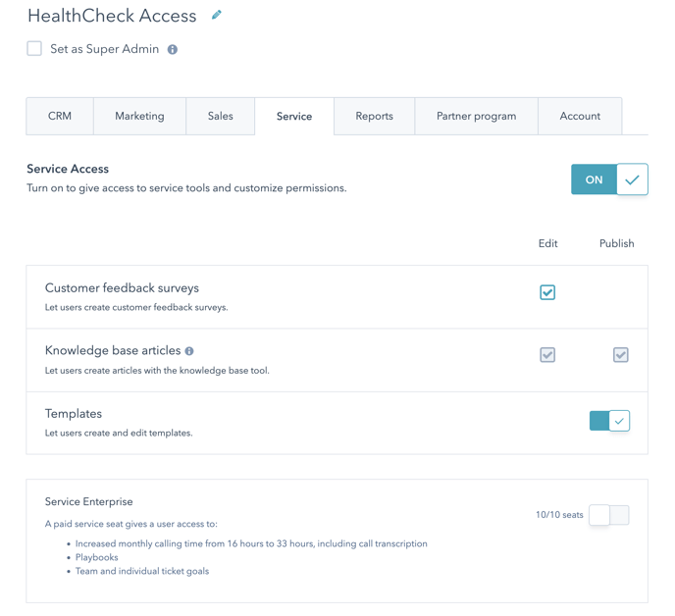The height and width of the screenshot is (616, 675).
Task: Switch to the CRM tab
Action: (60, 116)
